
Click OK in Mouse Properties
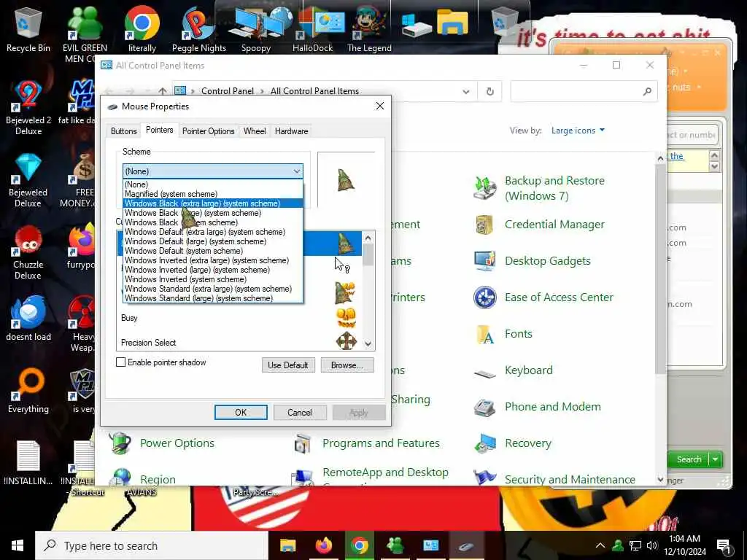(x=241, y=413)
